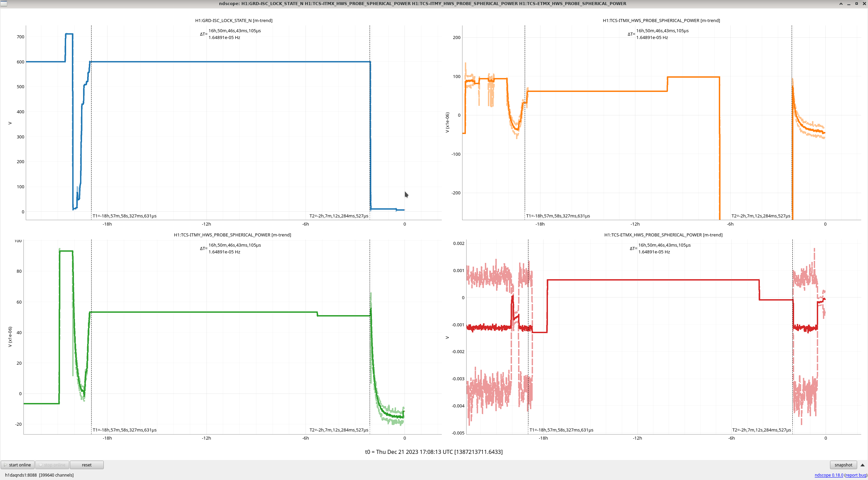Click the 0 tick on ETMX time axis
The width and height of the screenshot is (868, 480).
click(x=826, y=438)
